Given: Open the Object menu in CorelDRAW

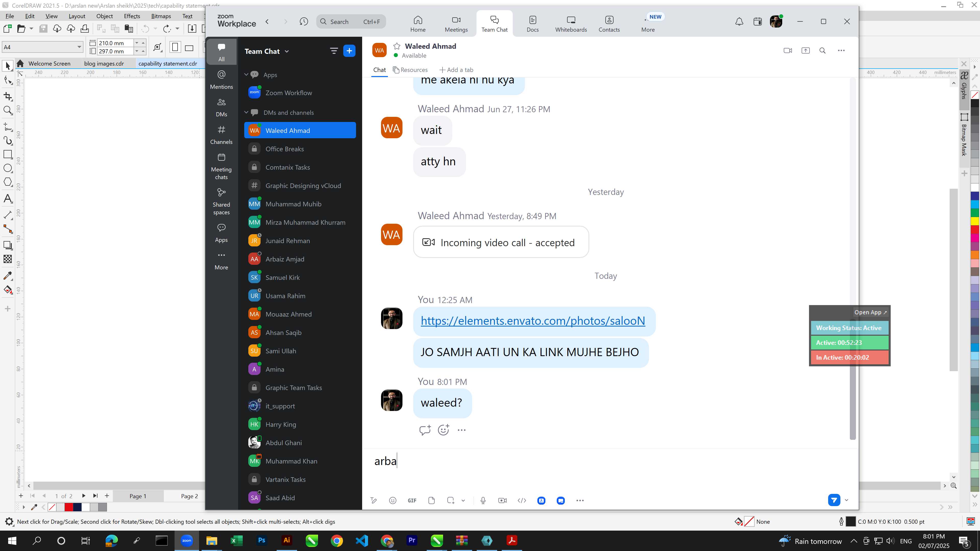Looking at the screenshot, I should pyautogui.click(x=104, y=16).
